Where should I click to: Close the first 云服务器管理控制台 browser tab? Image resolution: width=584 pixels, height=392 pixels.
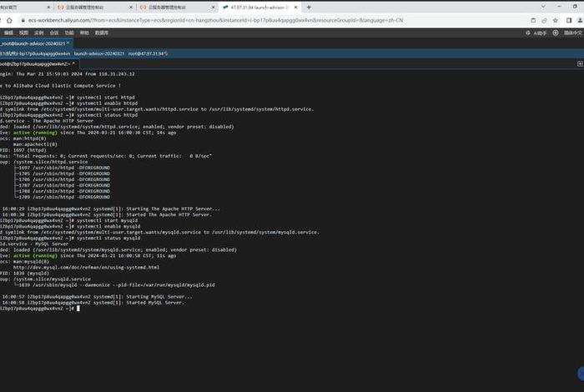click(131, 7)
